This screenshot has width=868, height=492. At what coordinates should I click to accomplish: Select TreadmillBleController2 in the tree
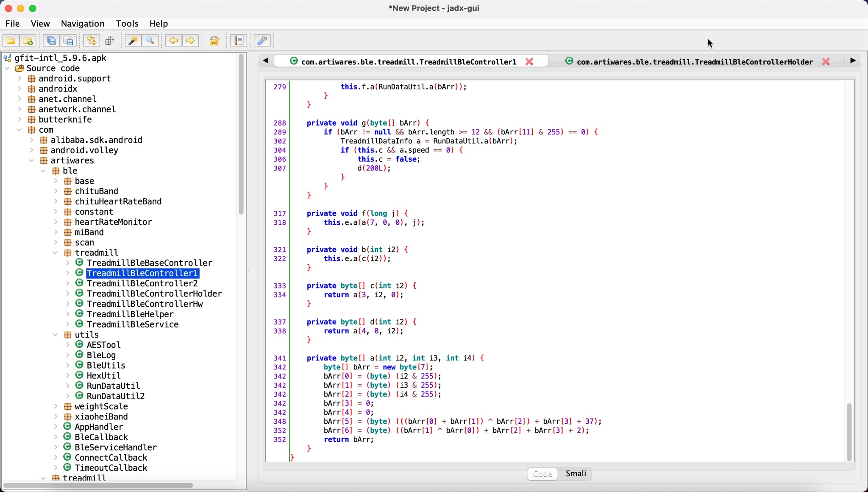(x=142, y=283)
